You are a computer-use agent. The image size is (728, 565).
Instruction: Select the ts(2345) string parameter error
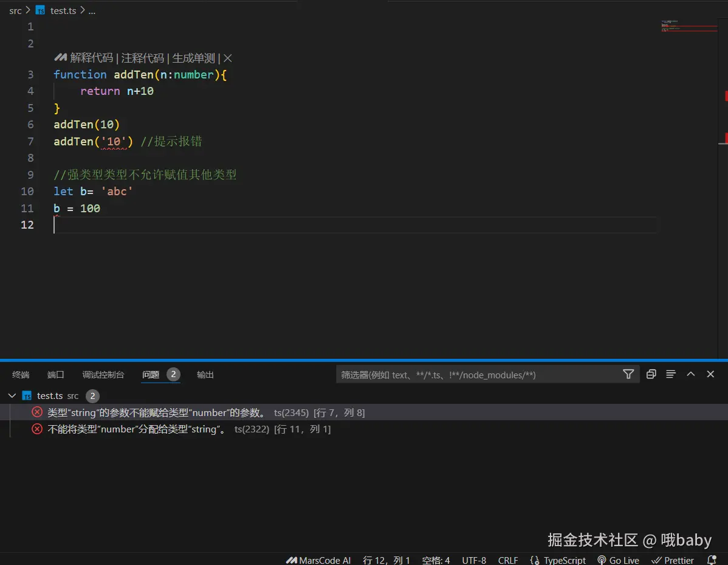[x=364, y=412]
